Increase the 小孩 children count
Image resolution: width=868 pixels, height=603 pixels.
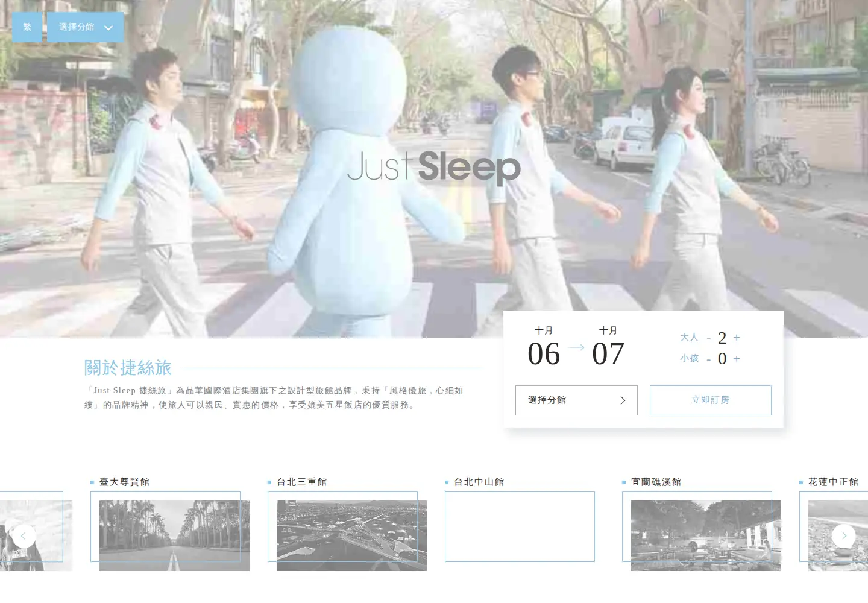[x=737, y=359]
